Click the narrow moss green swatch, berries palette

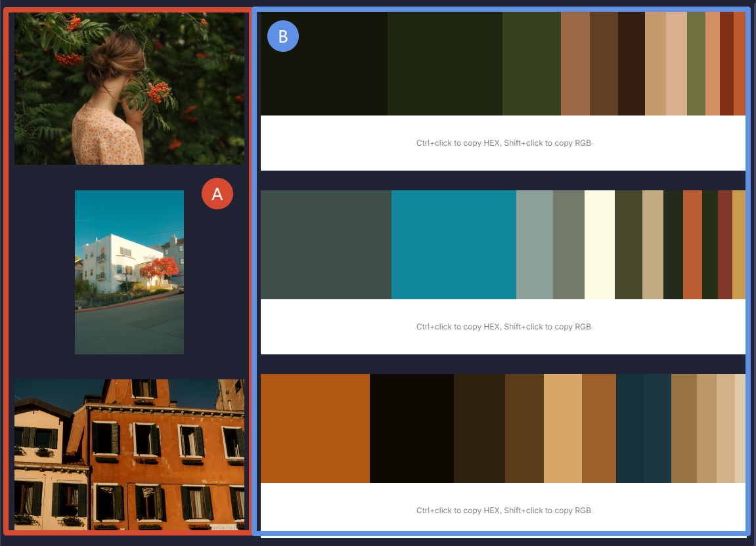[x=696, y=64]
